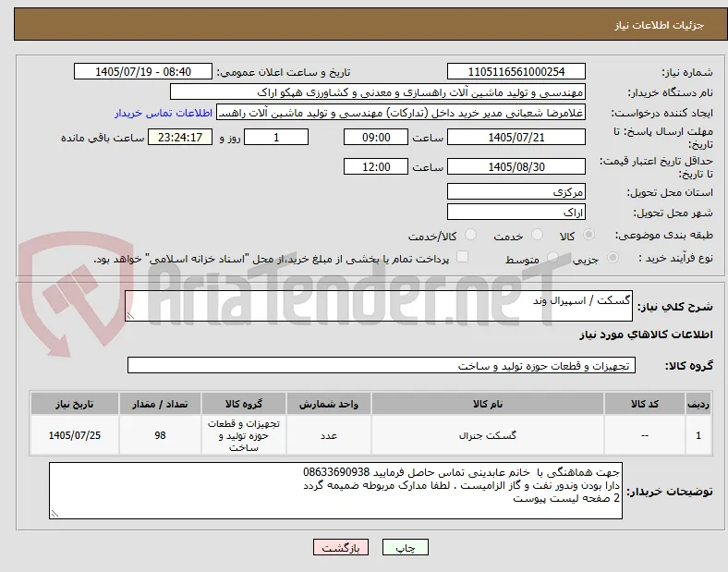Click the واحد شمارش column header
This screenshot has height=572, width=728.
(329, 404)
